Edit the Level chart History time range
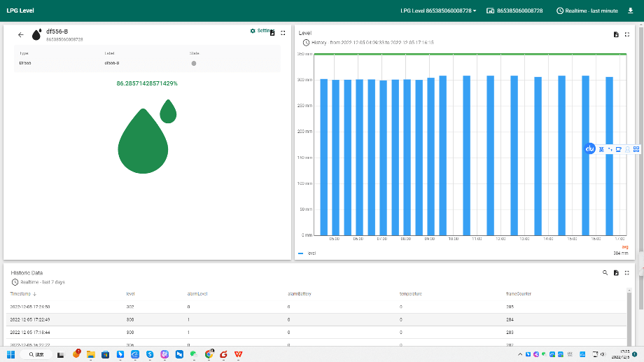The width and height of the screenshot is (644, 362). pos(367,43)
